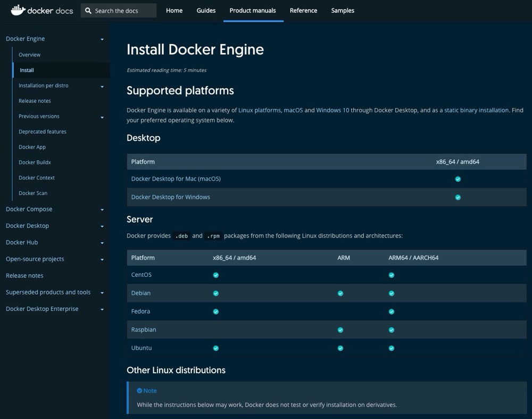The width and height of the screenshot is (532, 419).
Task: Click the Note info icon
Action: pos(139,390)
